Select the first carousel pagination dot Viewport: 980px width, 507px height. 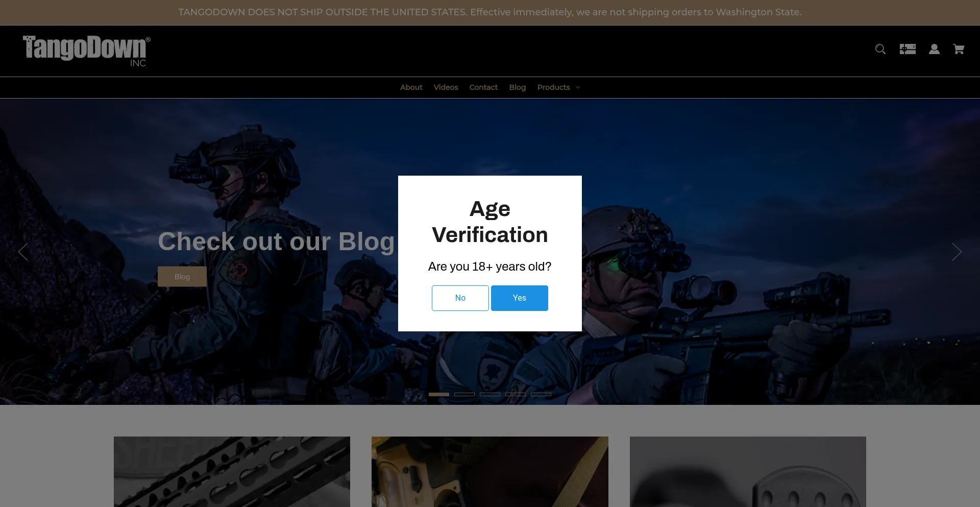tap(438, 394)
